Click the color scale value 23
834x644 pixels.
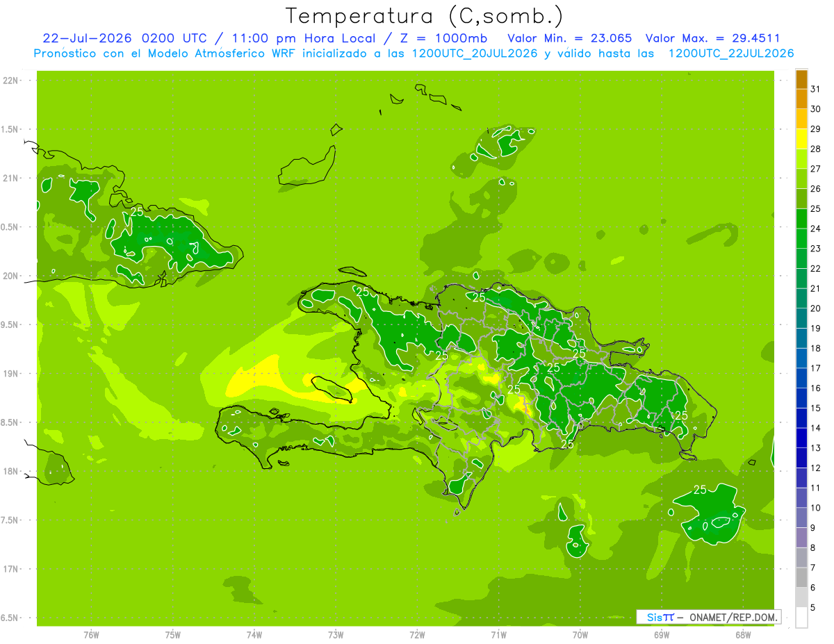click(815, 249)
